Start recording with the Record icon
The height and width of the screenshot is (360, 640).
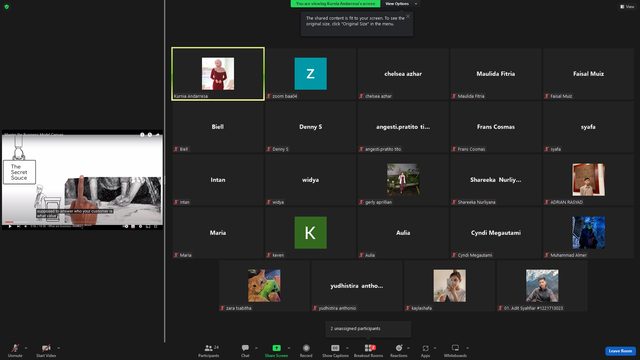(x=306, y=348)
